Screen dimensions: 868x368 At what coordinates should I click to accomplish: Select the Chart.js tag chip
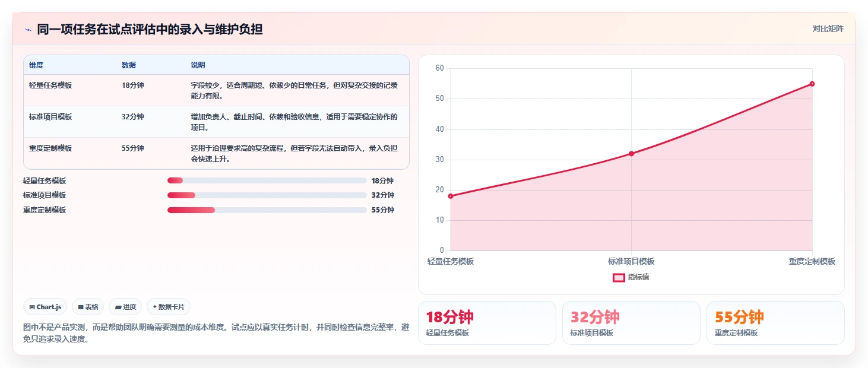point(45,307)
